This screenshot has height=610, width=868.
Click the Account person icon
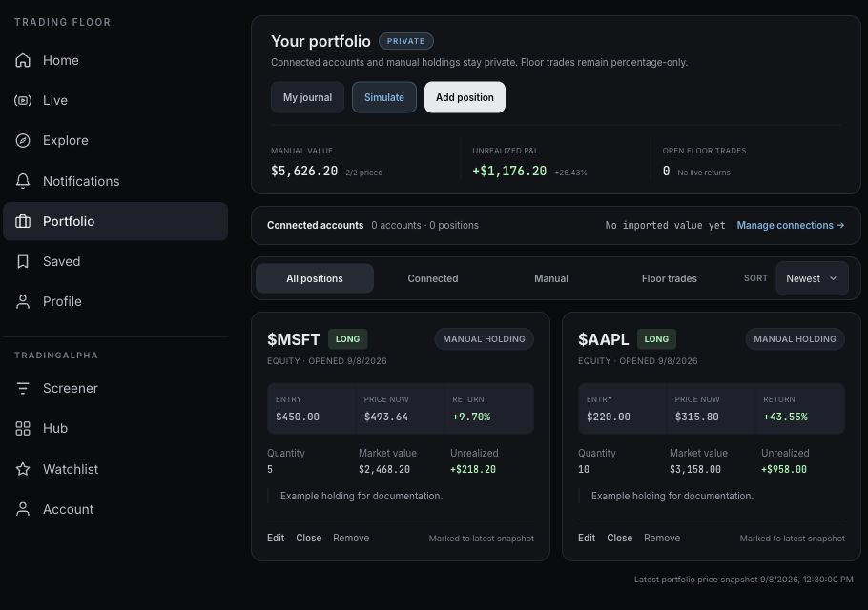click(x=23, y=509)
